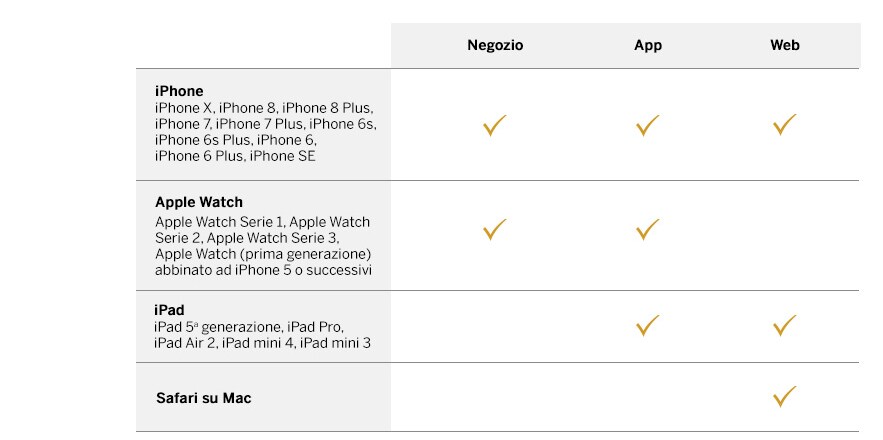
Task: Click the iPhone models list text
Action: point(265,132)
